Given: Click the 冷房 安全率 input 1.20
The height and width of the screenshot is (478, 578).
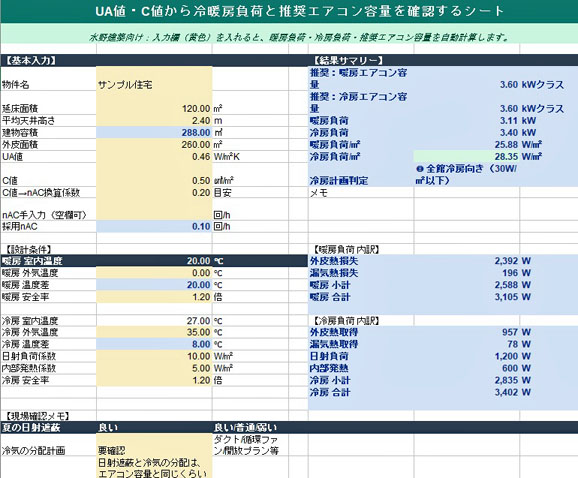Looking at the screenshot, I should [154, 380].
